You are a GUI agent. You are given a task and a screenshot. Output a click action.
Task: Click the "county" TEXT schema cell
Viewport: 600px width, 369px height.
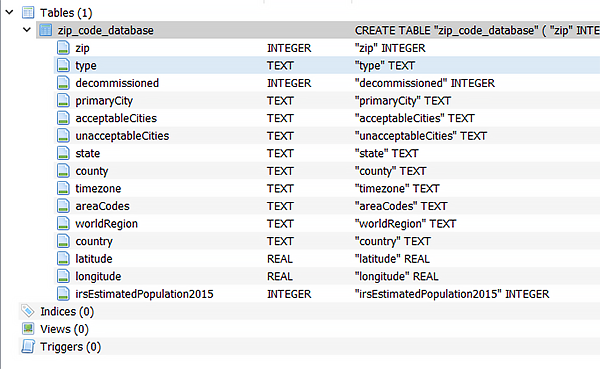coord(390,171)
